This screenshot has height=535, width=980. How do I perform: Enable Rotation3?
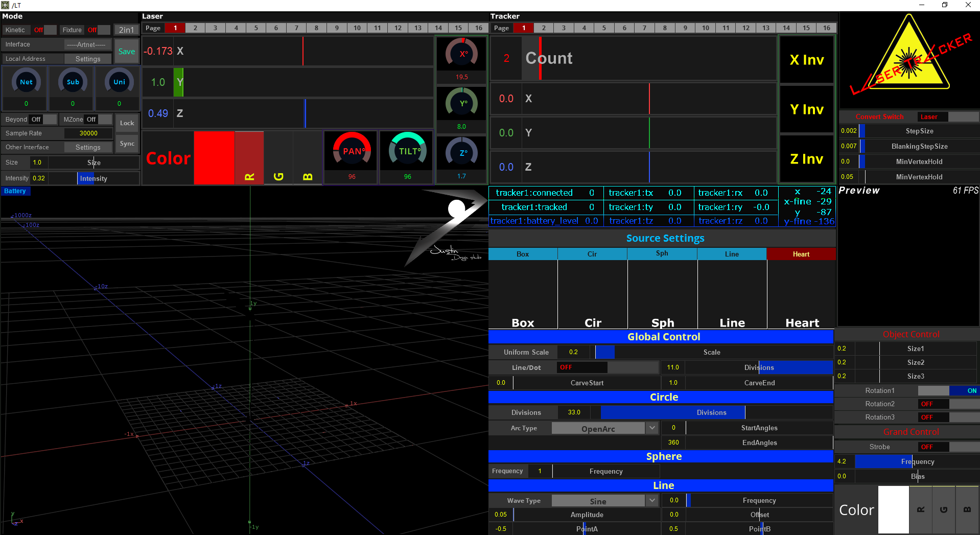[948, 417]
